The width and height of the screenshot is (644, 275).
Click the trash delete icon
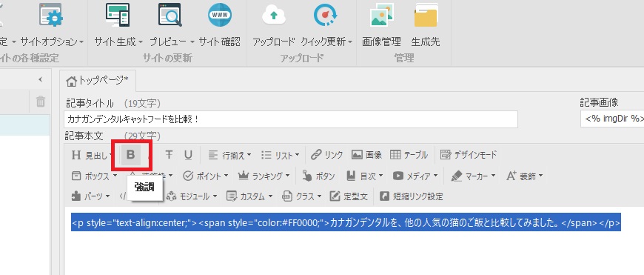coord(40,101)
